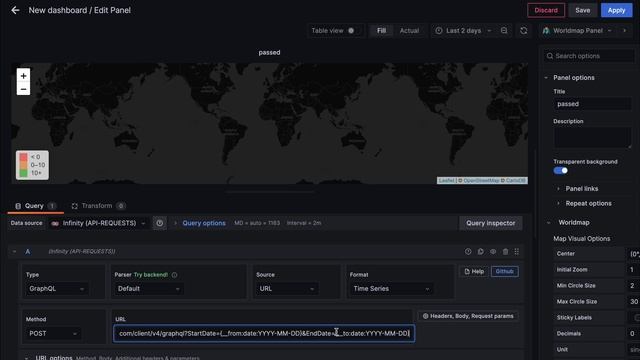This screenshot has width=640, height=360.
Task: Focus the Search options field
Action: pos(589,56)
